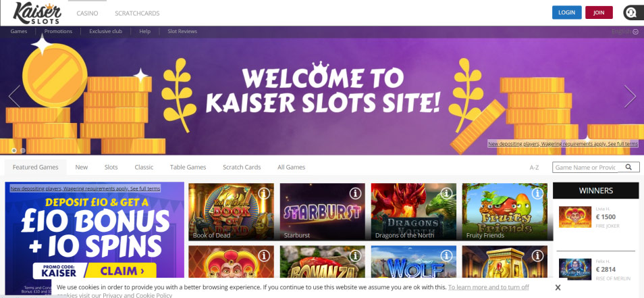This screenshot has width=644, height=298.
Task: Focus the Game Name or Provider search field
Action: point(586,168)
